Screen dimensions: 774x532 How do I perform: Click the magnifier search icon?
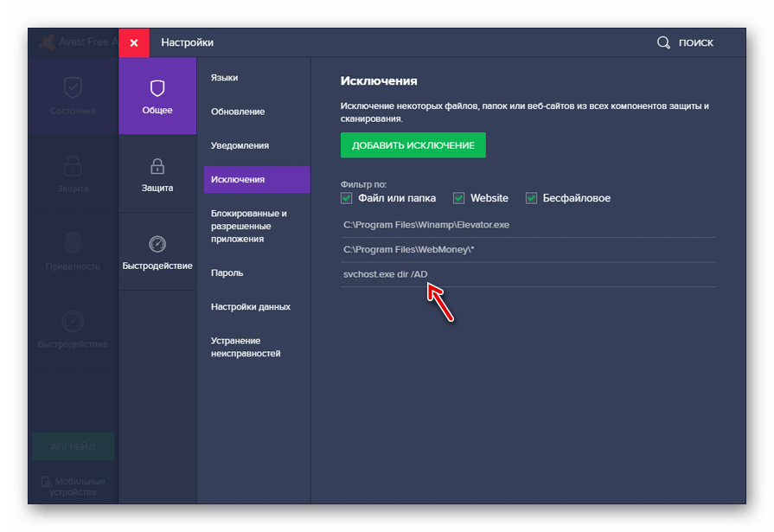pyautogui.click(x=663, y=42)
